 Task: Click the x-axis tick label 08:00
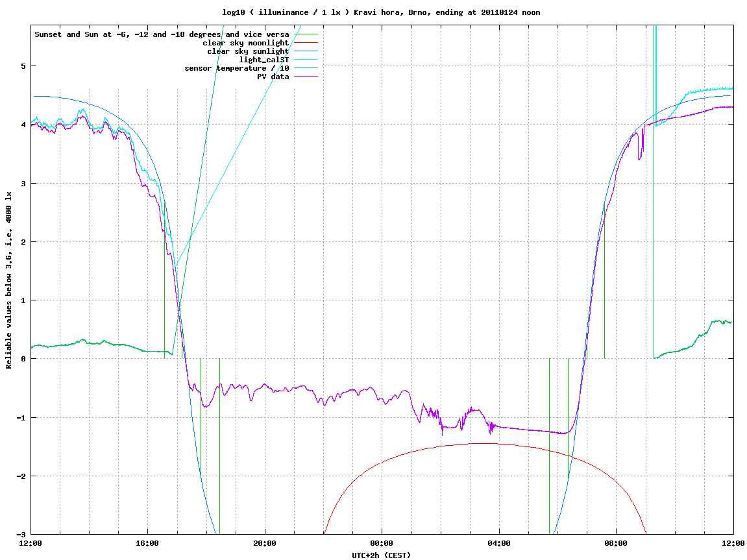[x=616, y=543]
